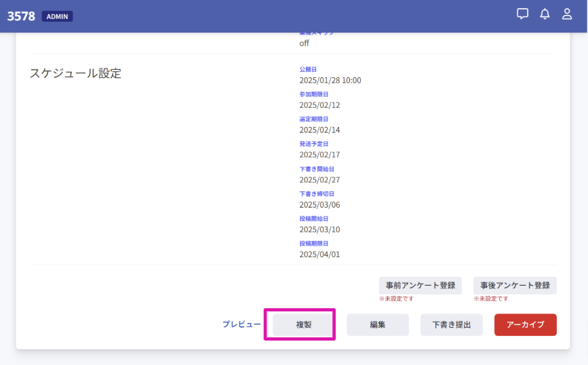The image size is (588, 365).
Task: Click 事後アンケート登録 button
Action: 515,285
